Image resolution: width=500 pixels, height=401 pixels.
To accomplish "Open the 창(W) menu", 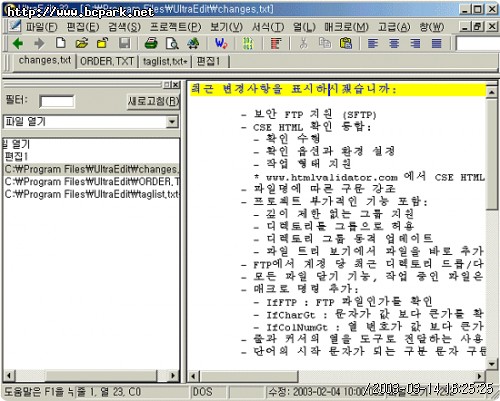I will 432,27.
